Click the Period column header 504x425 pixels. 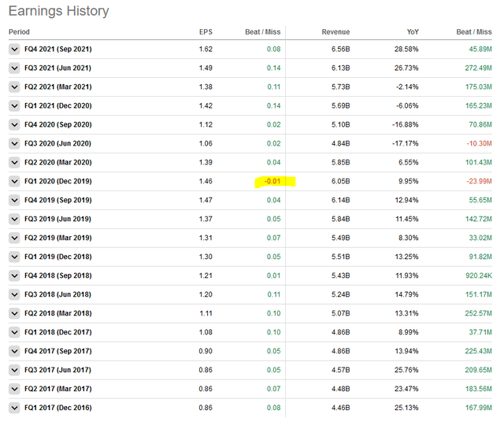pos(19,32)
